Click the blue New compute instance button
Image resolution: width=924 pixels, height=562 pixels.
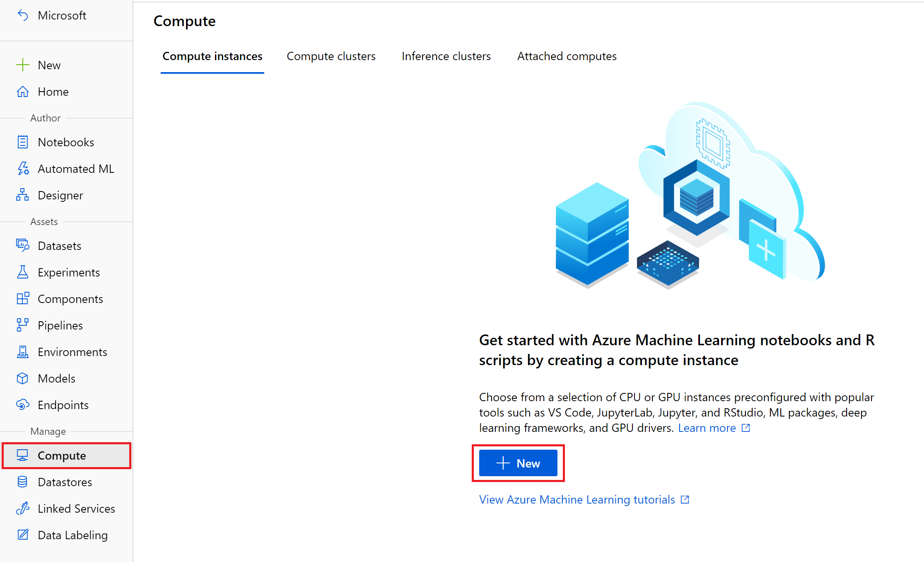pyautogui.click(x=518, y=463)
